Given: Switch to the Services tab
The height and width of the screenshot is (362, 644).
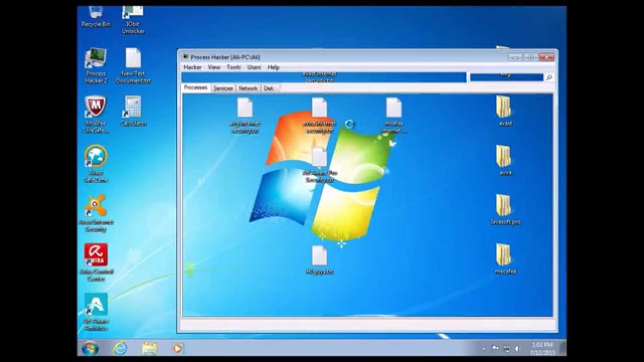Looking at the screenshot, I should click(x=223, y=88).
